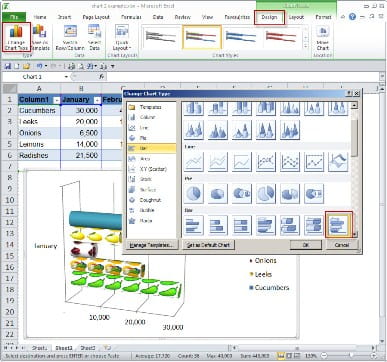Click Set as Default Chart button
This screenshot has height=362, width=387.
pyautogui.click(x=208, y=245)
